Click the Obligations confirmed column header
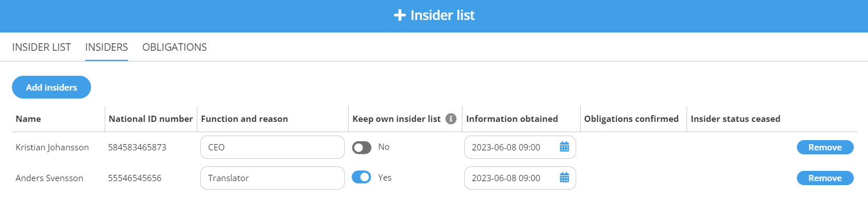 (631, 119)
